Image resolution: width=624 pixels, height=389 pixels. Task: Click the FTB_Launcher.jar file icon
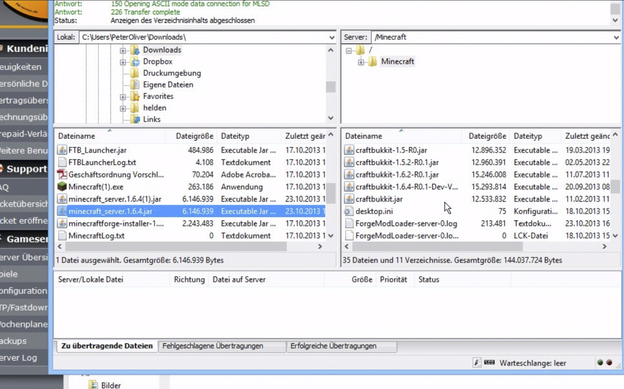click(62, 150)
